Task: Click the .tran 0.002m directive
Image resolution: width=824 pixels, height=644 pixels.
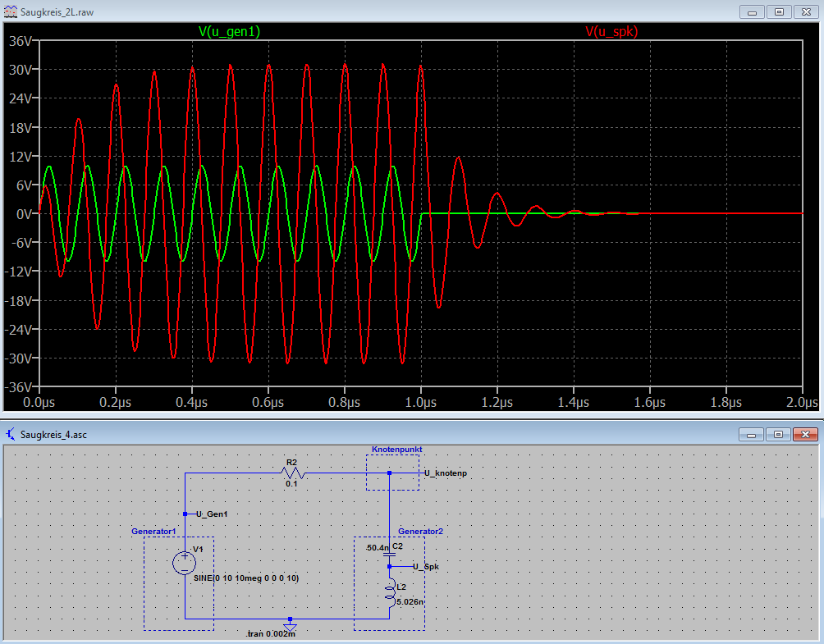Action: 270,635
